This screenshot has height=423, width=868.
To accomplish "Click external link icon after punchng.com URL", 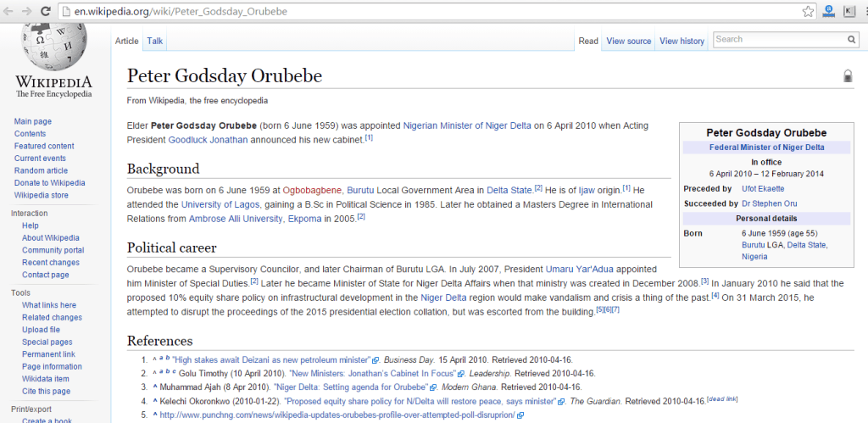I will (x=520, y=415).
